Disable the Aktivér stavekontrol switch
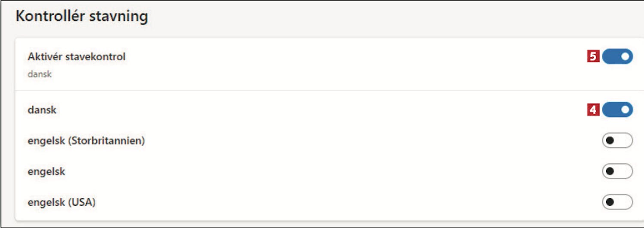The image size is (644, 228). [x=617, y=56]
